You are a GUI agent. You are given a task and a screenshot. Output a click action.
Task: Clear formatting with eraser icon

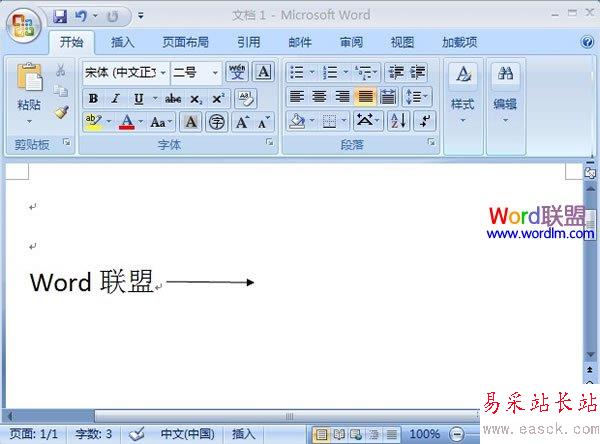pos(246,98)
